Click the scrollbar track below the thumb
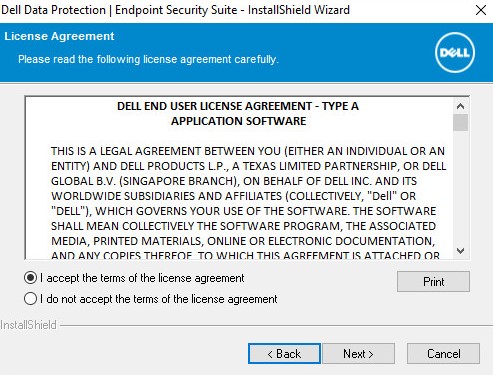The height and width of the screenshot is (375, 493). click(461, 187)
